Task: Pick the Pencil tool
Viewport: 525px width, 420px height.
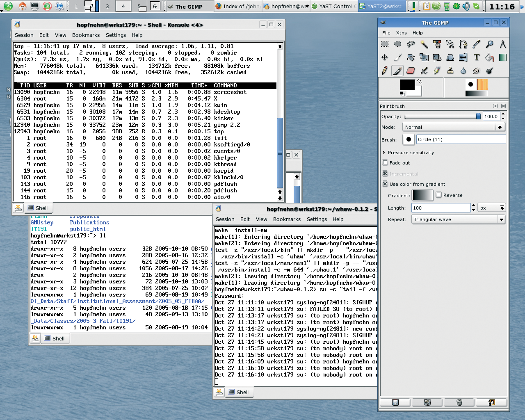Action: point(385,71)
